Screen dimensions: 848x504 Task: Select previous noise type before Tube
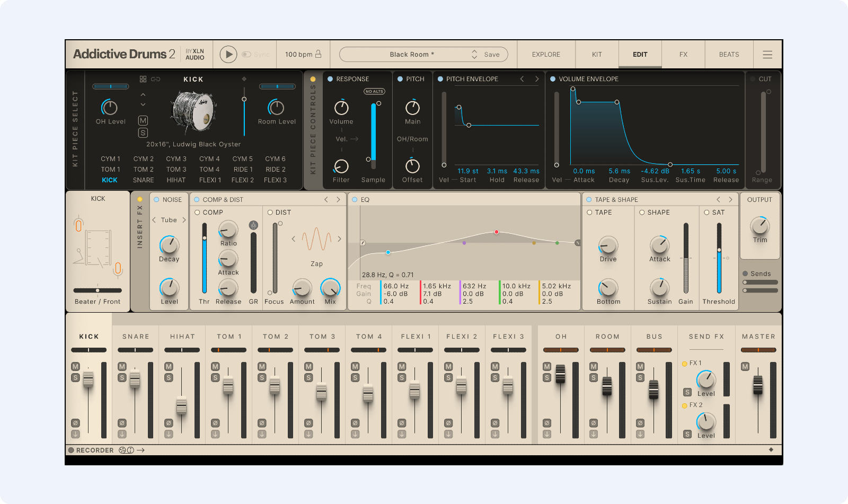click(x=154, y=220)
